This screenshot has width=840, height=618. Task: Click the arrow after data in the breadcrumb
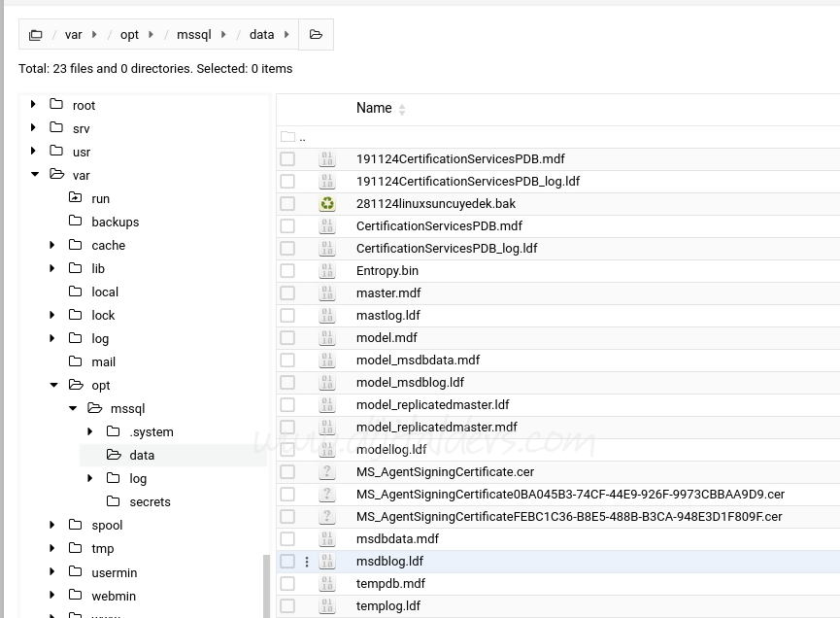click(288, 34)
